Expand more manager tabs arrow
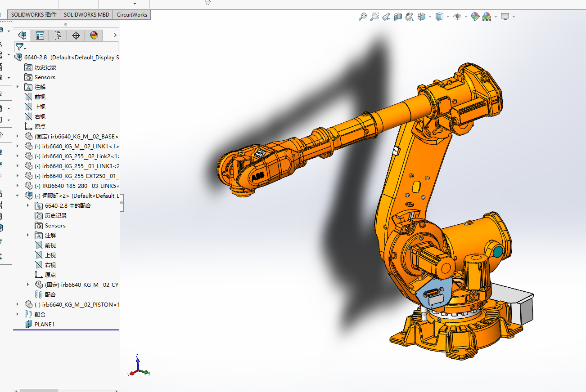586x392 pixels. tap(115, 35)
